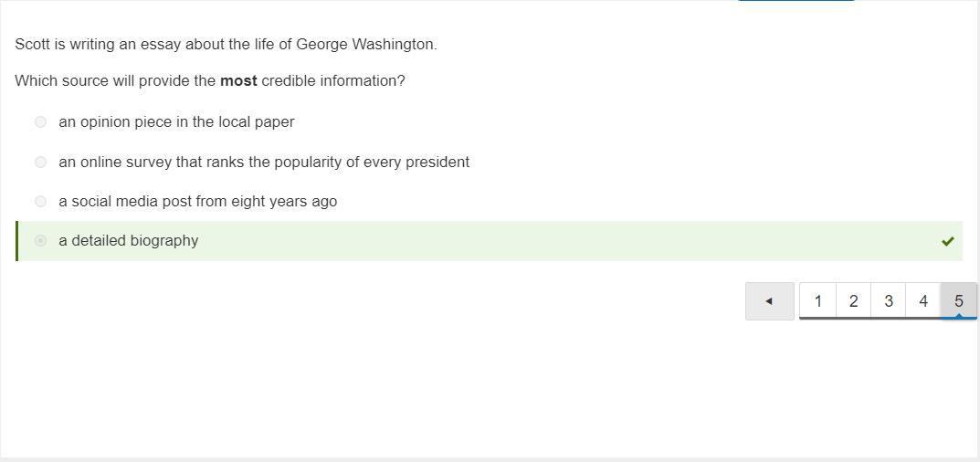This screenshot has height=462, width=980.
Task: Click the blue button at the top edge
Action: click(x=796, y=1)
